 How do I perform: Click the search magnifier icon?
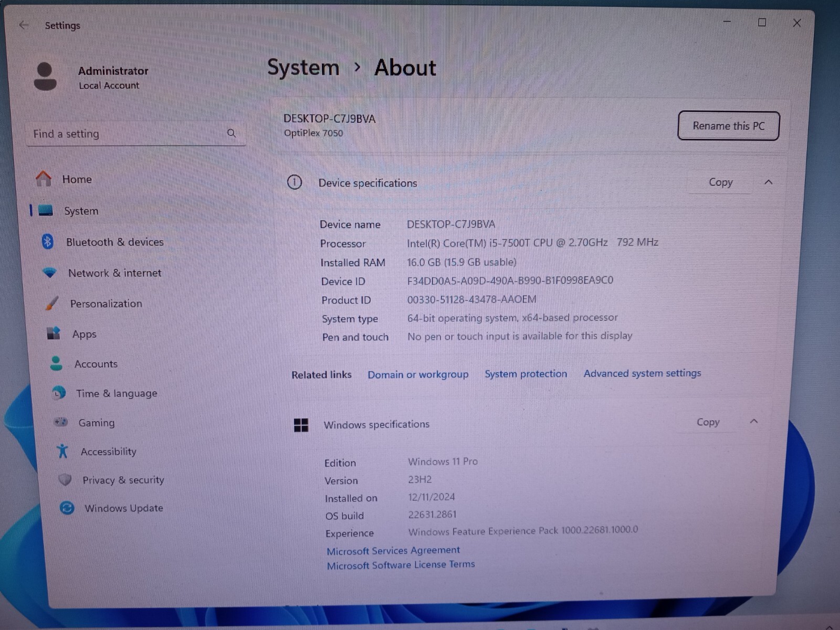[232, 133]
